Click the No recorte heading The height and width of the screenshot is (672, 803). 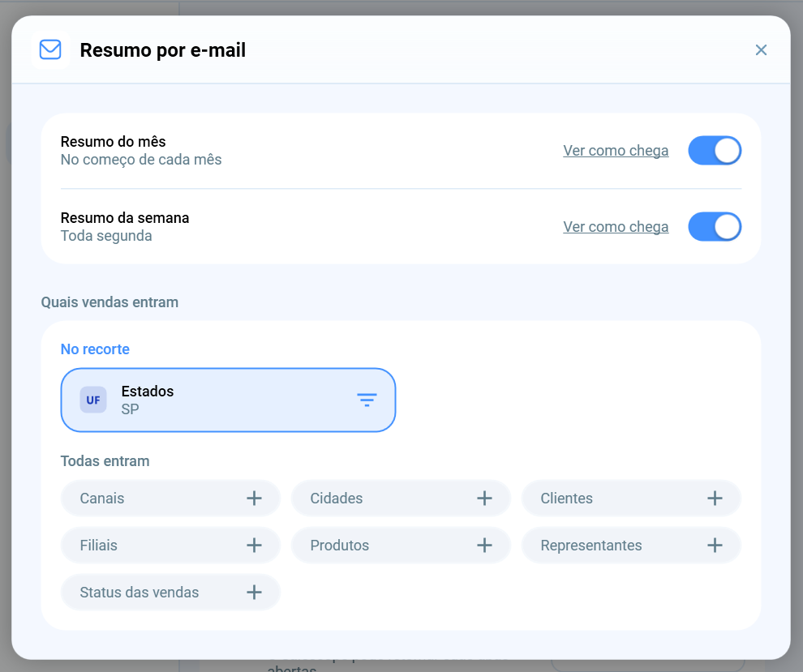(x=95, y=349)
